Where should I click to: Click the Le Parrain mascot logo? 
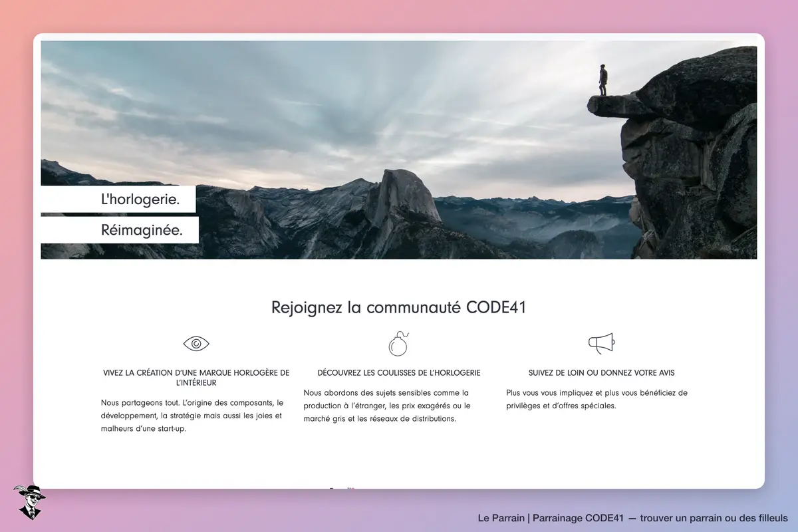point(29,502)
